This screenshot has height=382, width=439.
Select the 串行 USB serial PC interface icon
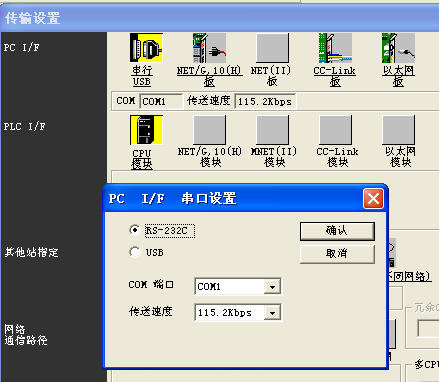click(x=146, y=48)
